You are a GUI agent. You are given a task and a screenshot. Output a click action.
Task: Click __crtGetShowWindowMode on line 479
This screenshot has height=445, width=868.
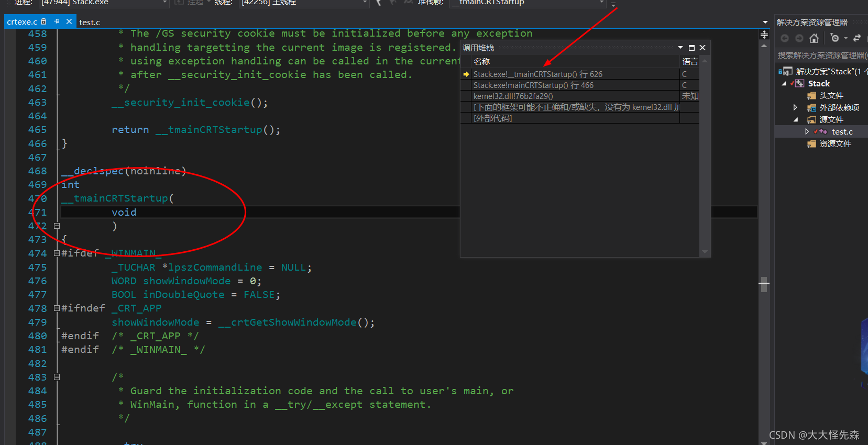click(x=288, y=322)
